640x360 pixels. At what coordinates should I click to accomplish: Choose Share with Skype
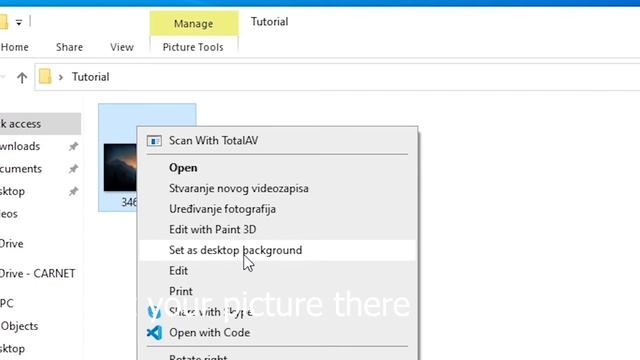[x=278, y=312]
